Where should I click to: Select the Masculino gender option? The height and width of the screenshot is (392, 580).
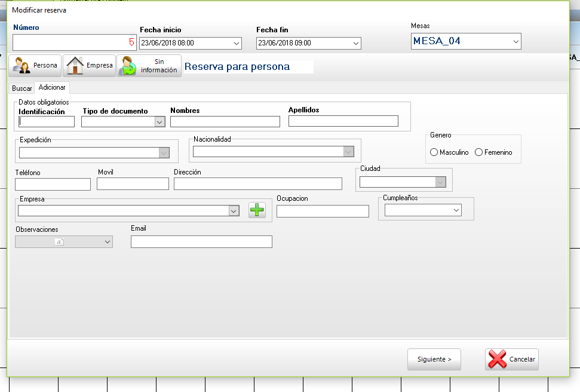(434, 152)
